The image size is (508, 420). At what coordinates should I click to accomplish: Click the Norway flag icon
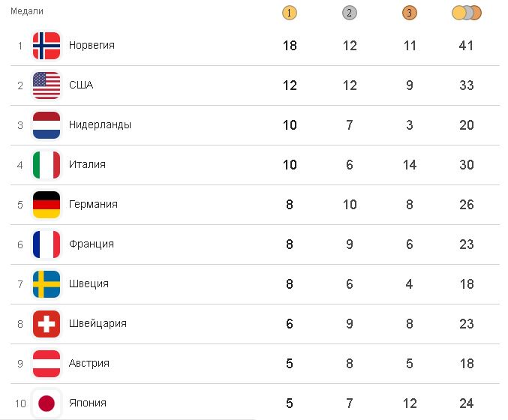tap(46, 46)
